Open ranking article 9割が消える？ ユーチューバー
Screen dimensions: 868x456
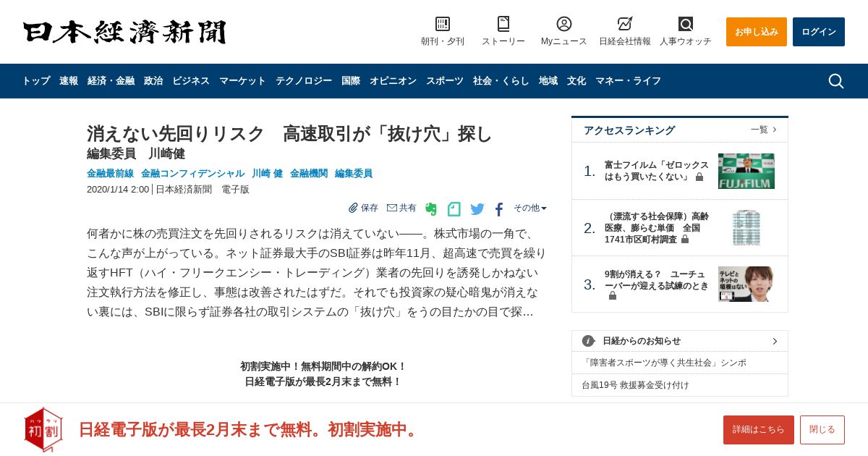[657, 284]
